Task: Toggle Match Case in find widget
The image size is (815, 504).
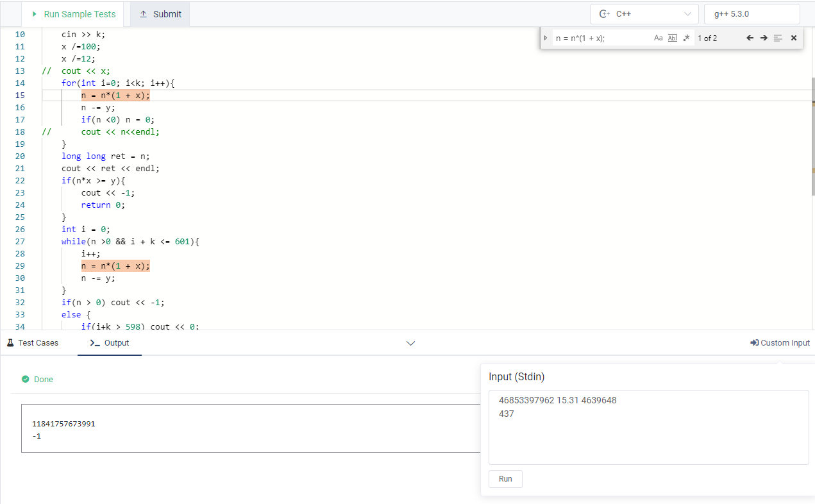Action: [658, 38]
